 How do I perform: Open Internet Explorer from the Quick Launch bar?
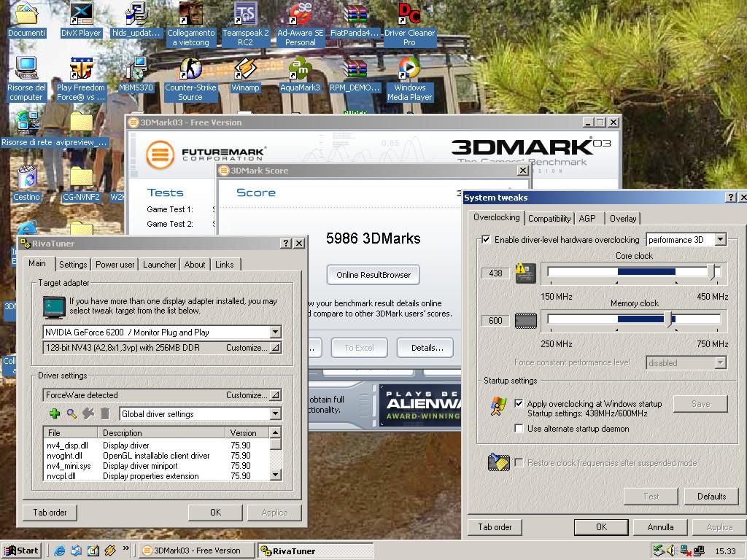click(59, 551)
